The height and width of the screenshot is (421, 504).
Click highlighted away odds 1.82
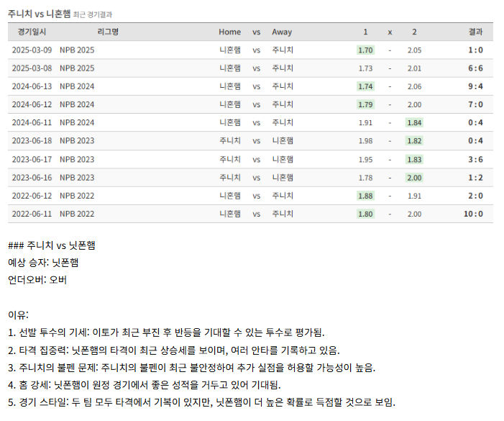(x=414, y=141)
